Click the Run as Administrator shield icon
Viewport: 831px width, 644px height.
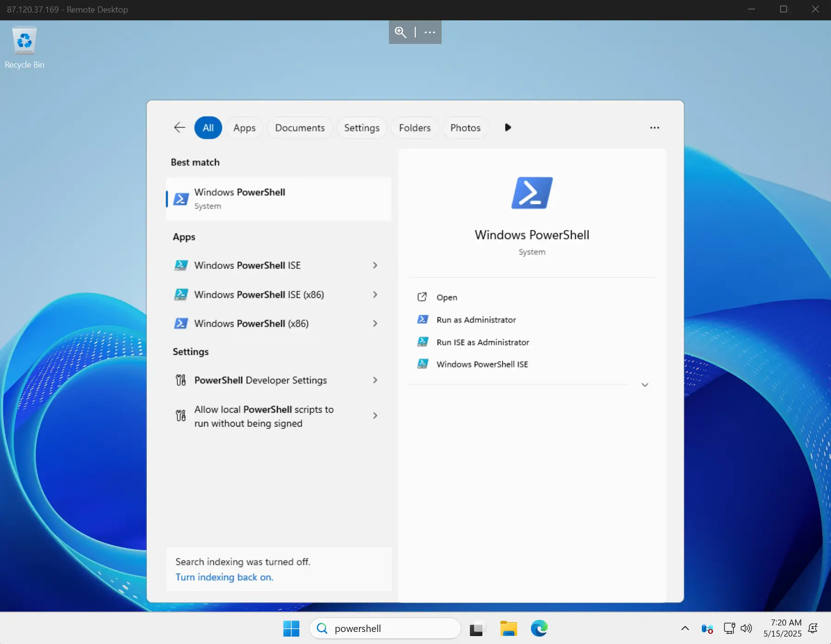pyautogui.click(x=423, y=319)
